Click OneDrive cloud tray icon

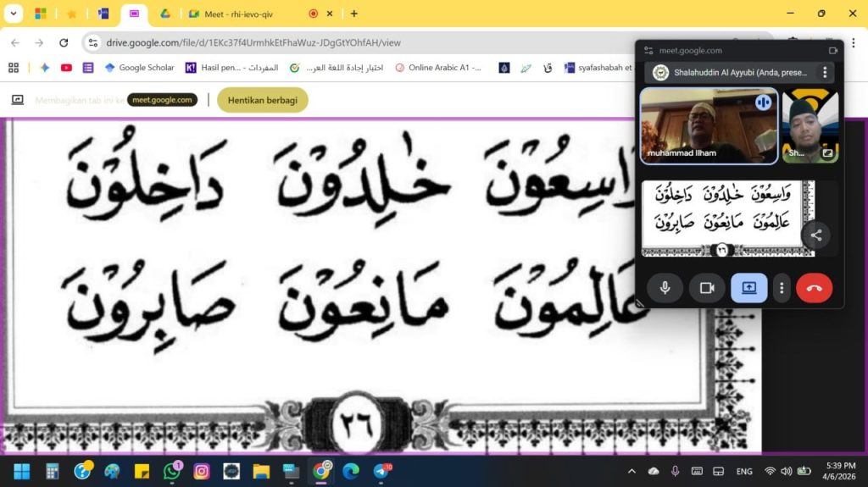coord(654,472)
